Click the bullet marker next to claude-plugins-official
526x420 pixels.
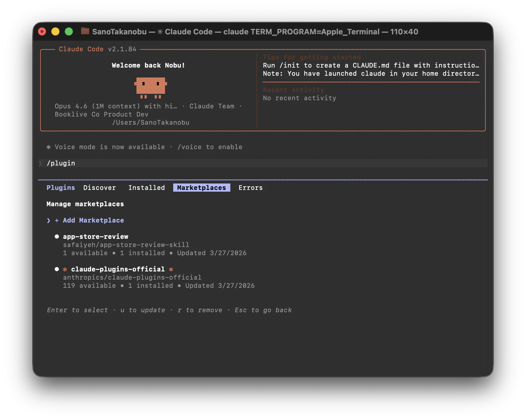(x=57, y=269)
